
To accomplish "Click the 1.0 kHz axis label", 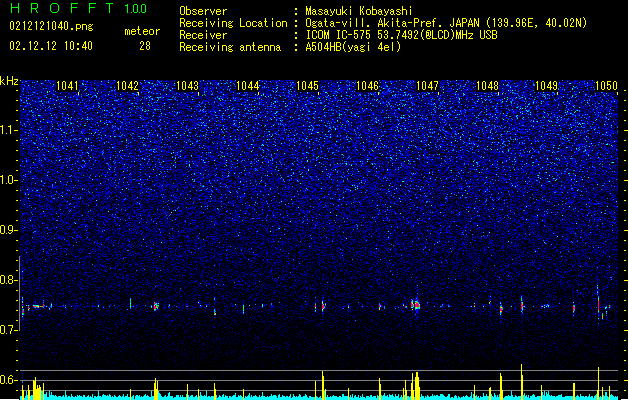I will [9, 180].
